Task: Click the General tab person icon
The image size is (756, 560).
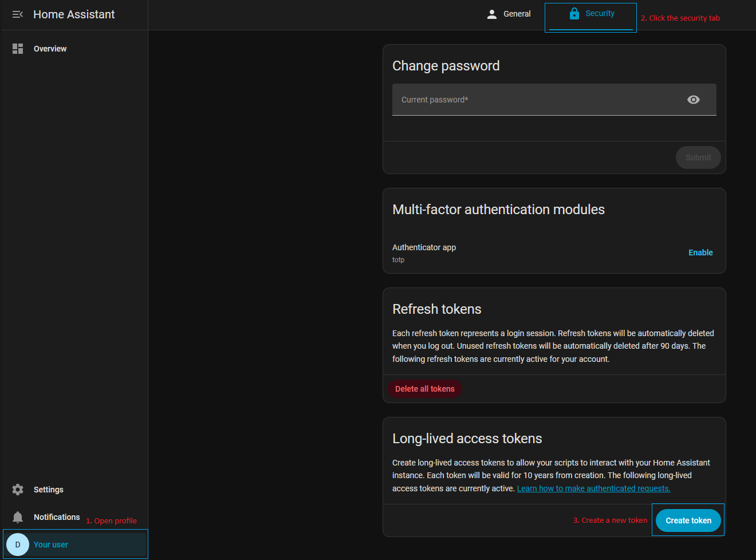Action: [x=491, y=14]
